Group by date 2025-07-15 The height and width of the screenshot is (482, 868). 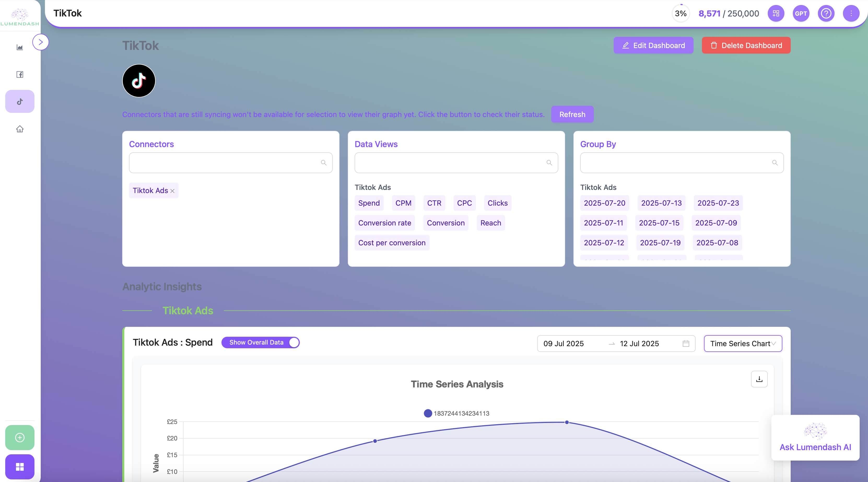659,223
